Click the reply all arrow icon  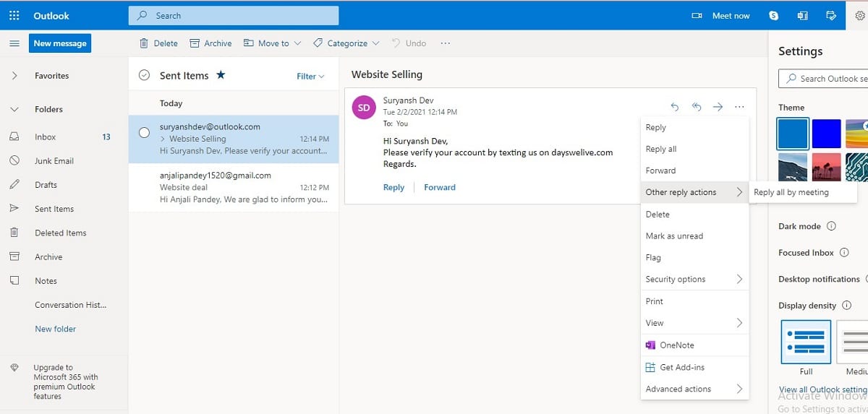click(x=697, y=107)
